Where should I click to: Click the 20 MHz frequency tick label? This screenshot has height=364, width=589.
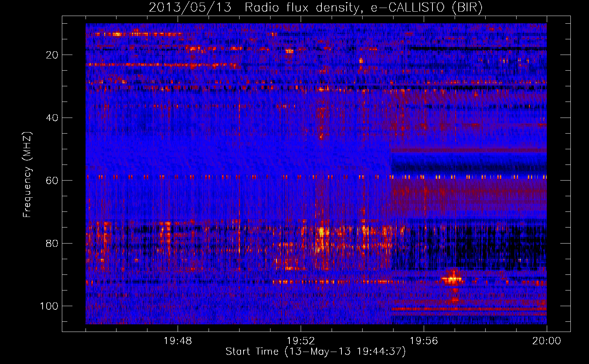point(52,55)
